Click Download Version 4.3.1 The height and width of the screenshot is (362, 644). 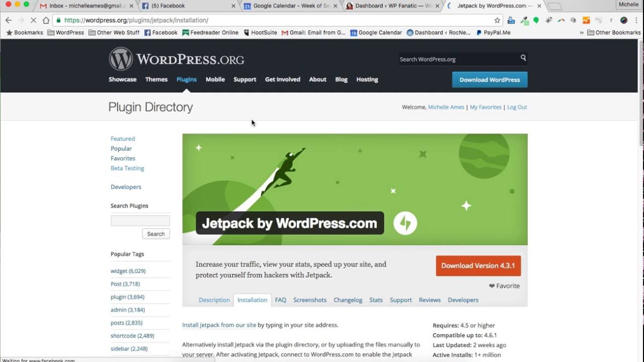(x=478, y=265)
